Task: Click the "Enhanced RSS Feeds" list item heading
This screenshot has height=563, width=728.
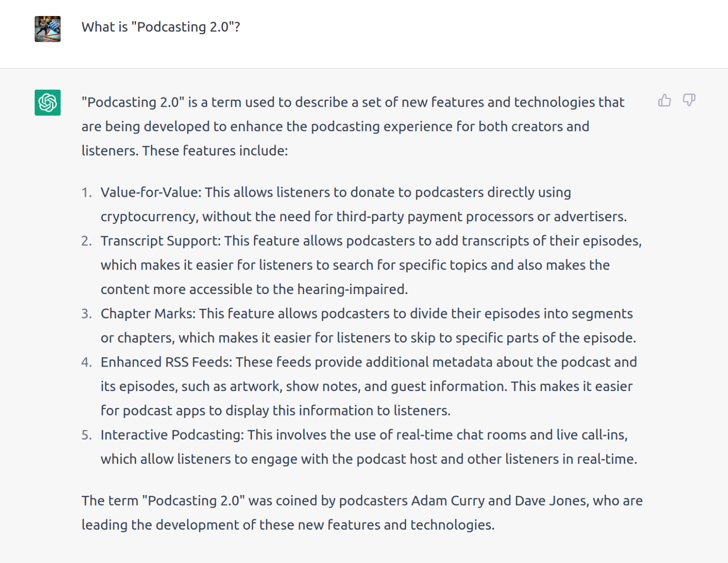Action: click(x=166, y=362)
